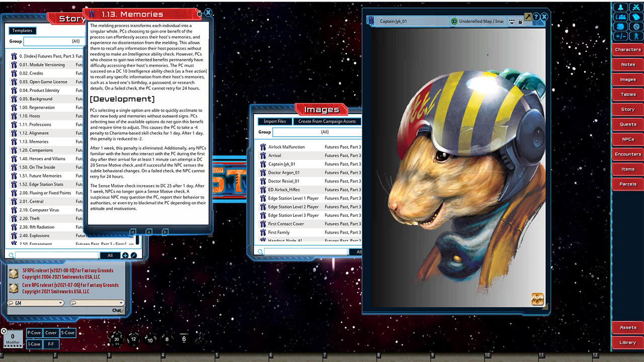
Task: Roll the d20 die
Action: point(117,339)
